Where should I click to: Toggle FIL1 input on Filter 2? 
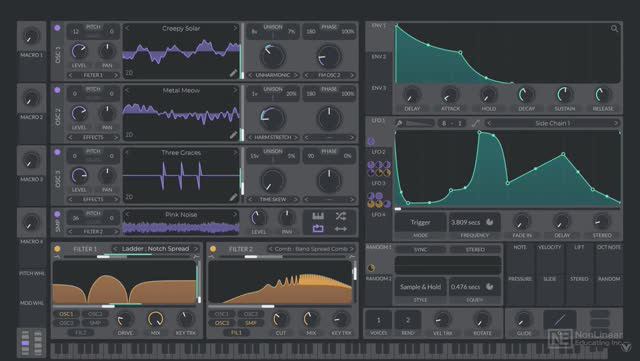[x=236, y=332]
